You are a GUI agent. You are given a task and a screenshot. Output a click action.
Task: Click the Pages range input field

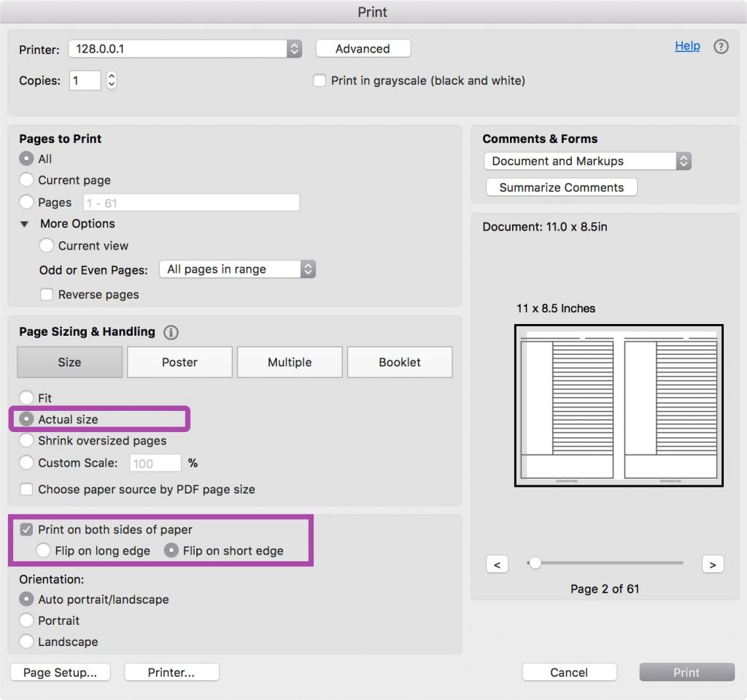(191, 203)
